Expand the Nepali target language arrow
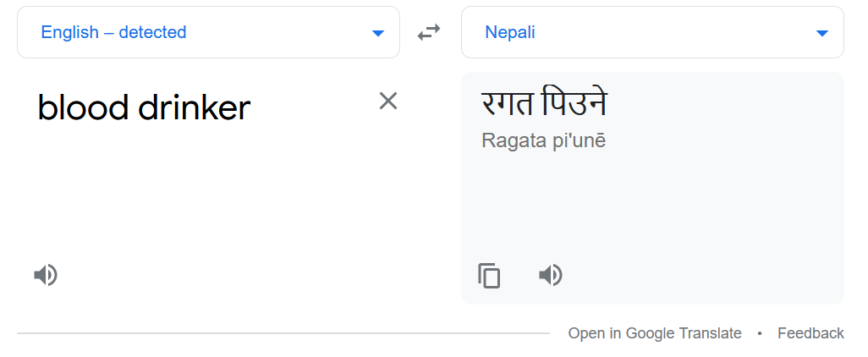868x357 pixels. [x=821, y=33]
